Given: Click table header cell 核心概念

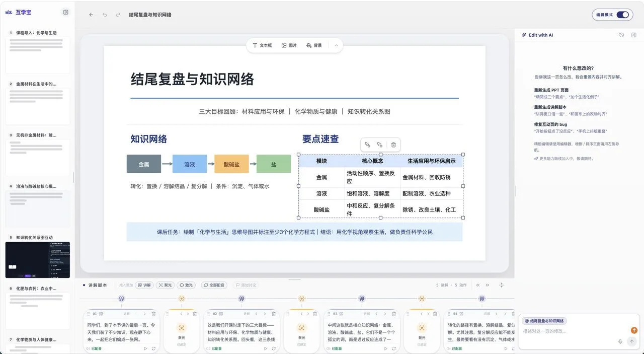Looking at the screenshot, I should coord(372,161).
